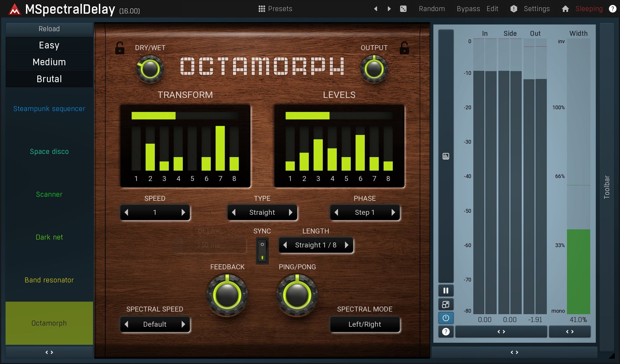Select the Space disco preset
This screenshot has width=620, height=364.
[x=49, y=151]
